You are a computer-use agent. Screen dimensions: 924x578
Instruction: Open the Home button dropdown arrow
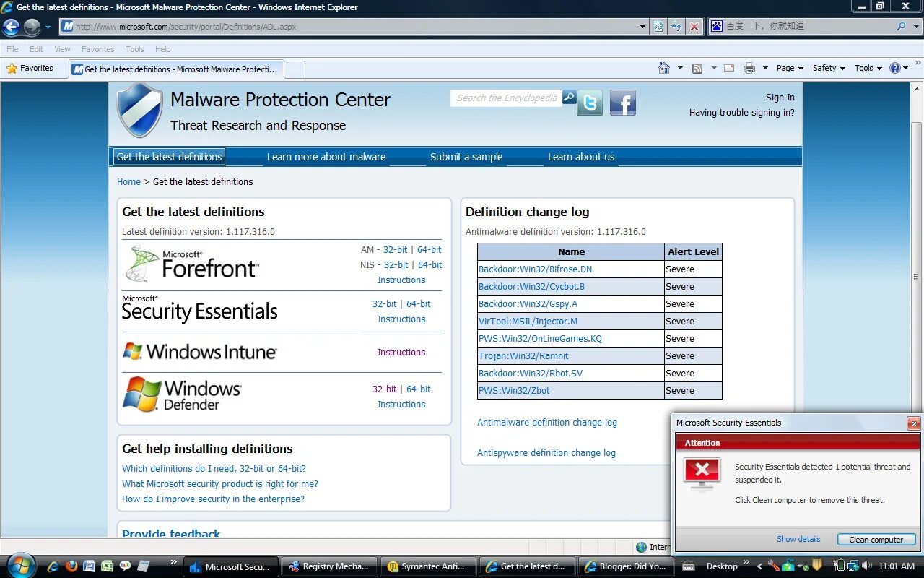click(680, 68)
